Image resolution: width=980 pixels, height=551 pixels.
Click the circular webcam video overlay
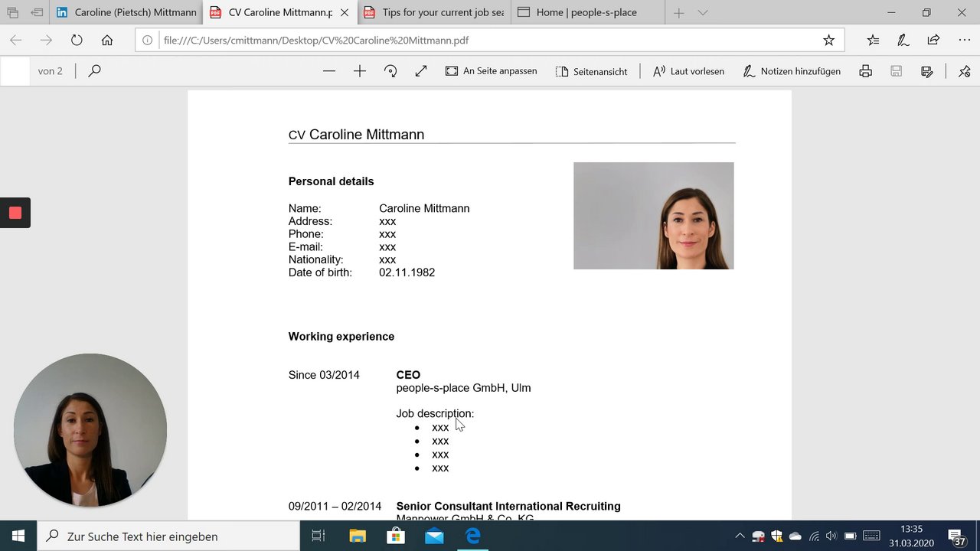tap(90, 430)
